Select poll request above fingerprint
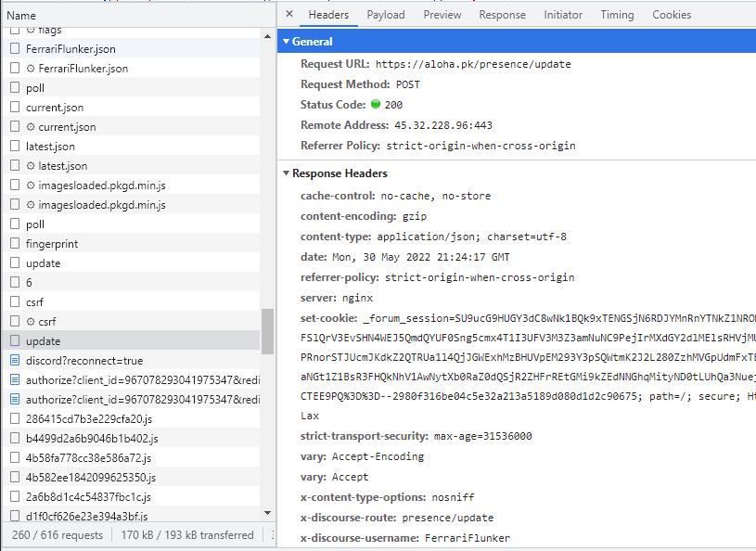The width and height of the screenshot is (756, 551). 131,224
